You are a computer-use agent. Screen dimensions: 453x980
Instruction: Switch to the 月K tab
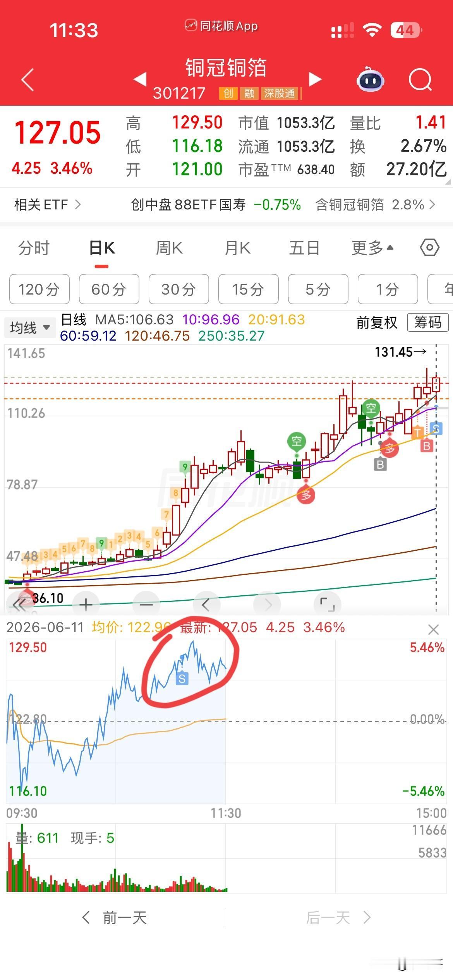[238, 248]
